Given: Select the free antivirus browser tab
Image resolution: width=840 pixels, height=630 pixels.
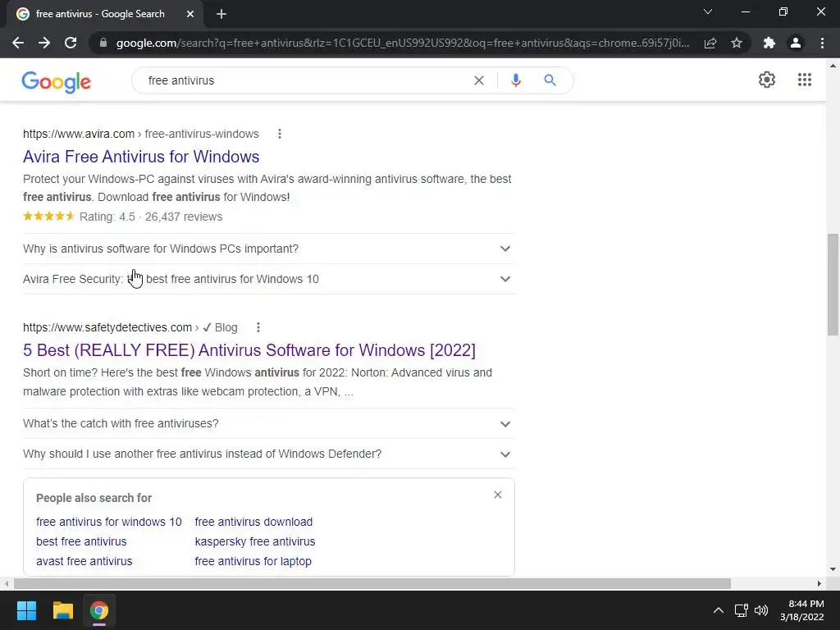Looking at the screenshot, I should point(104,14).
